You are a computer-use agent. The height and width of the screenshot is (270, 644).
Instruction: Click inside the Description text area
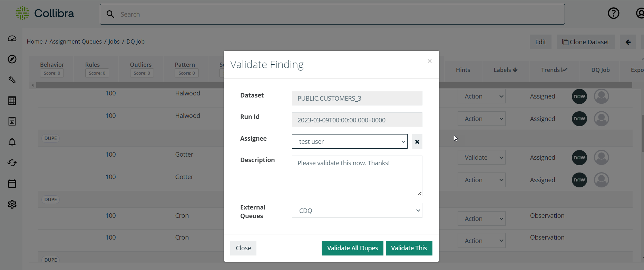357,176
